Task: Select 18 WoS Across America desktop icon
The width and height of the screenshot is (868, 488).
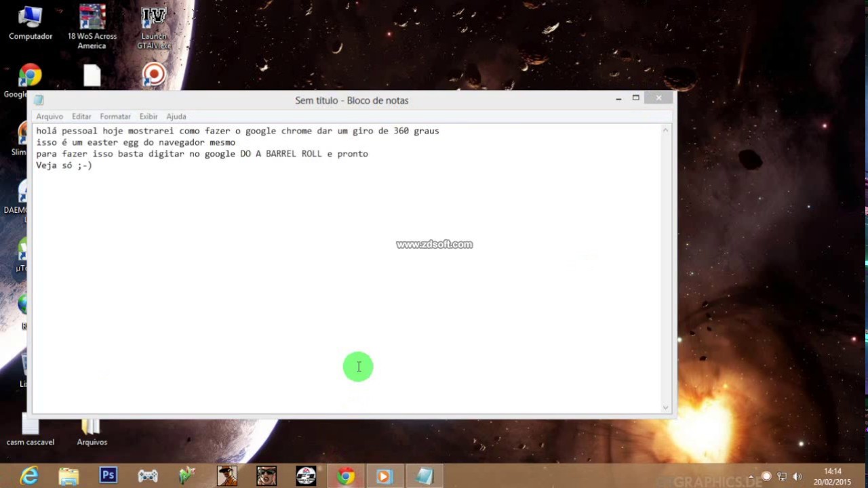Action: (92, 26)
